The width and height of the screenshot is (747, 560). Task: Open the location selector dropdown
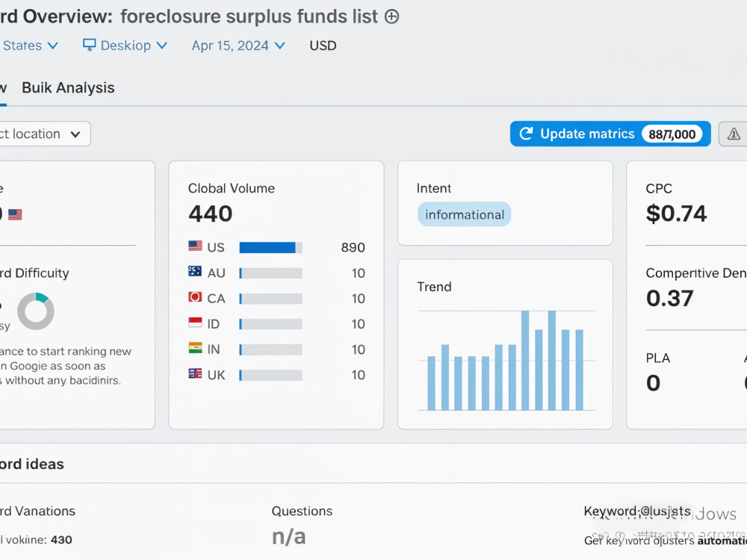[x=43, y=134]
